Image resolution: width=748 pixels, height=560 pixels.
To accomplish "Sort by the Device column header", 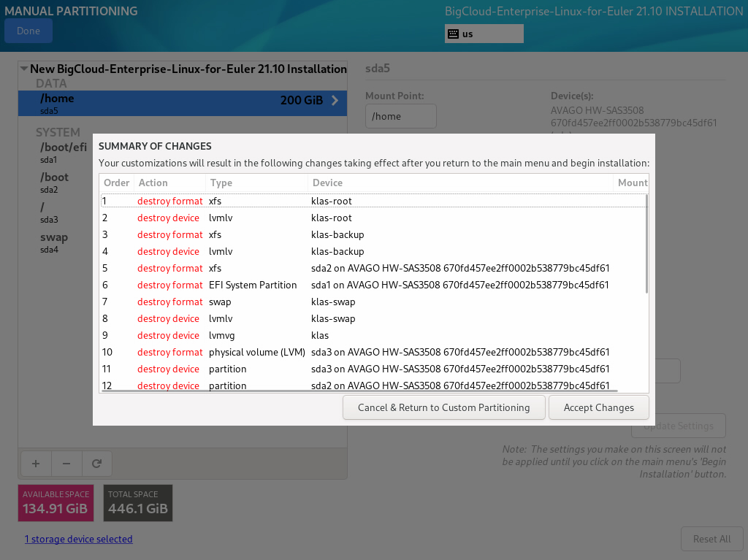I will pos(460,183).
